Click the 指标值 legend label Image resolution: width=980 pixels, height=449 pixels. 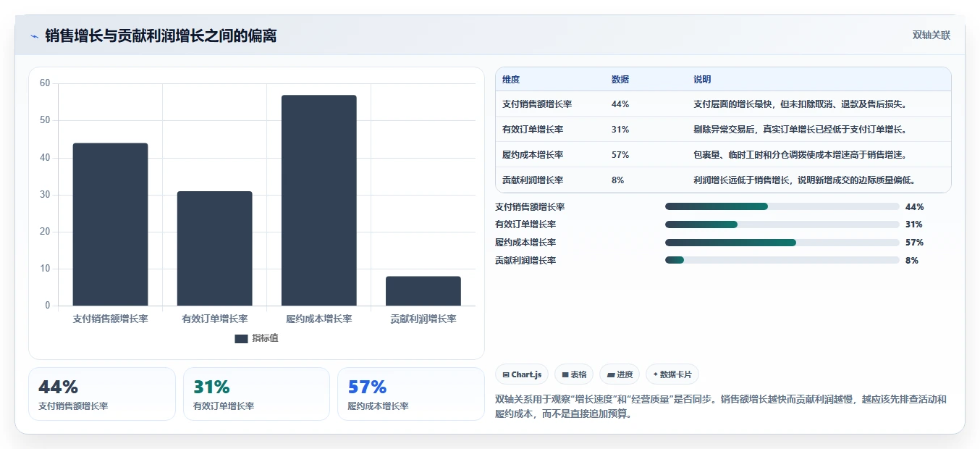click(265, 338)
